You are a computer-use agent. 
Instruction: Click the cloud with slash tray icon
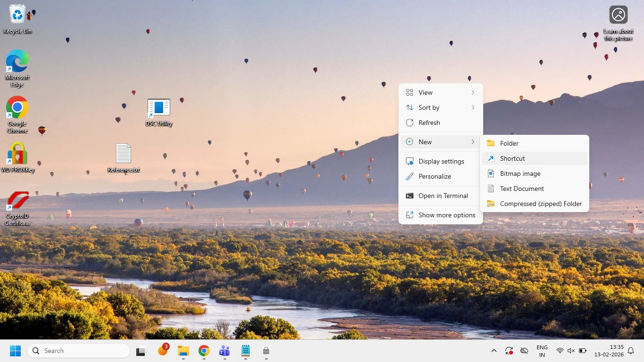tap(524, 351)
